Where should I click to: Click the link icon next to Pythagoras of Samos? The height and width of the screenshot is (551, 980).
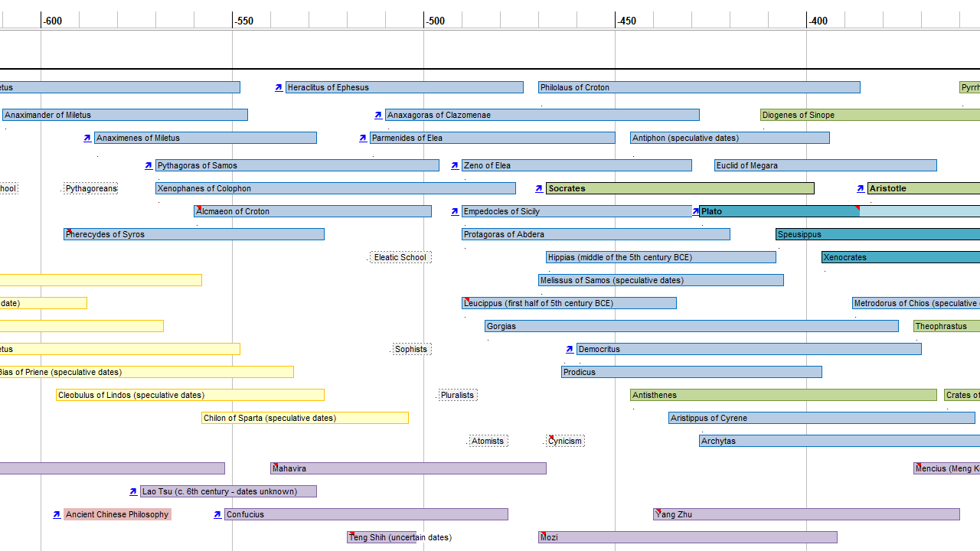pyautogui.click(x=149, y=166)
